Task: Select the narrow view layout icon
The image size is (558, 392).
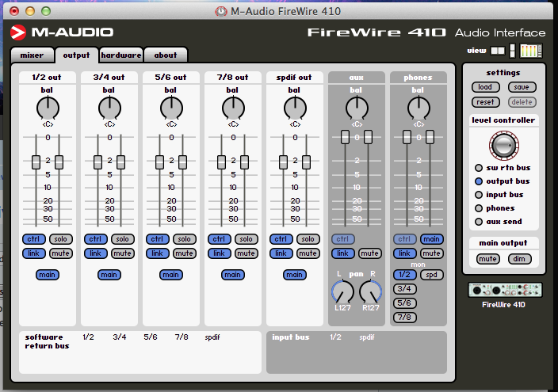Action: pos(512,51)
